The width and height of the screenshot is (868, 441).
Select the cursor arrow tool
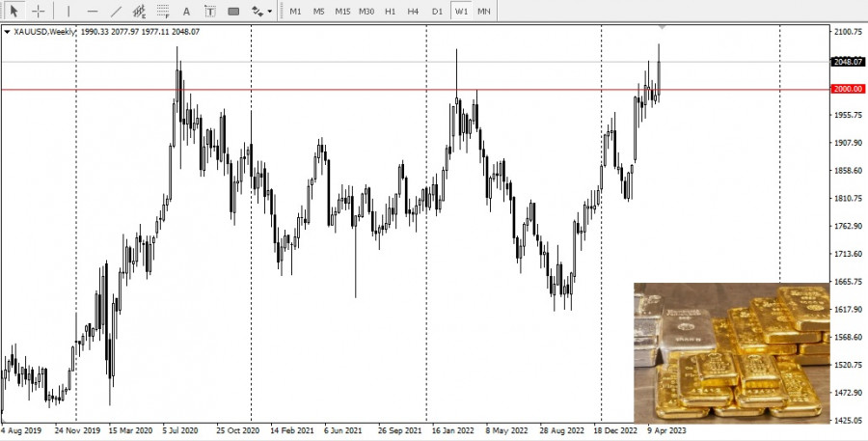pyautogui.click(x=14, y=11)
